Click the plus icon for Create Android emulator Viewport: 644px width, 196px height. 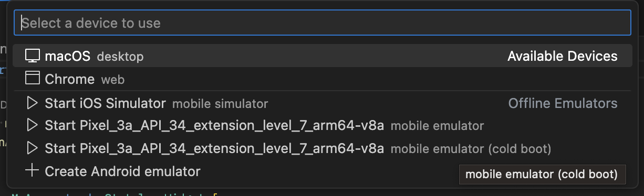coord(33,171)
